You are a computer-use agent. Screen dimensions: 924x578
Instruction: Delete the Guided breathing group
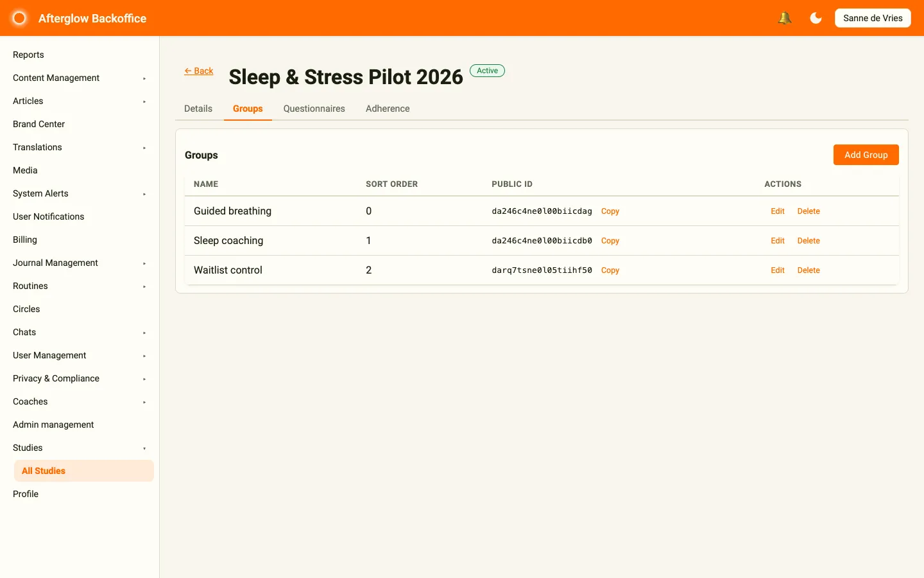coord(809,211)
